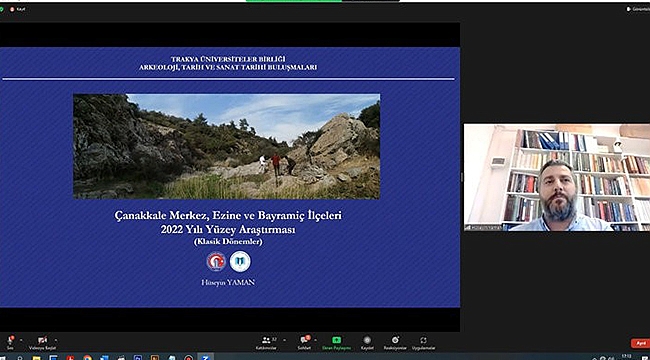Click the Kayıt recording indicator at top
The width and height of the screenshot is (650, 360).
pyautogui.click(x=18, y=9)
